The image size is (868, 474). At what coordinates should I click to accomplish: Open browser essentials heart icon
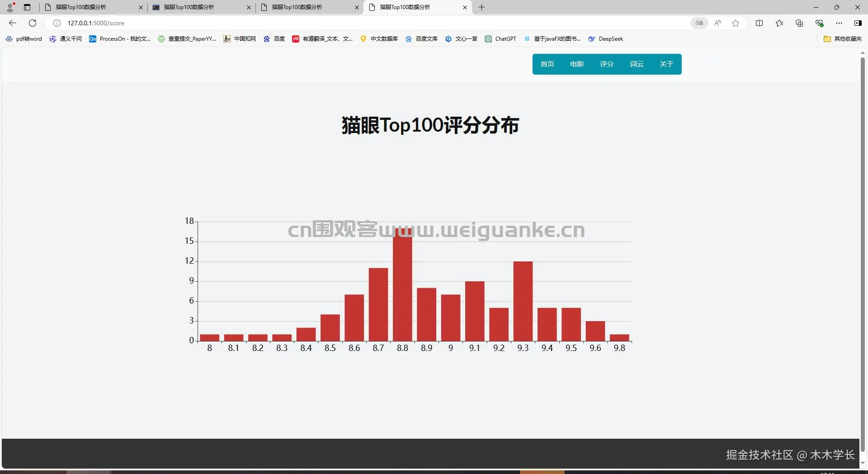pos(819,23)
